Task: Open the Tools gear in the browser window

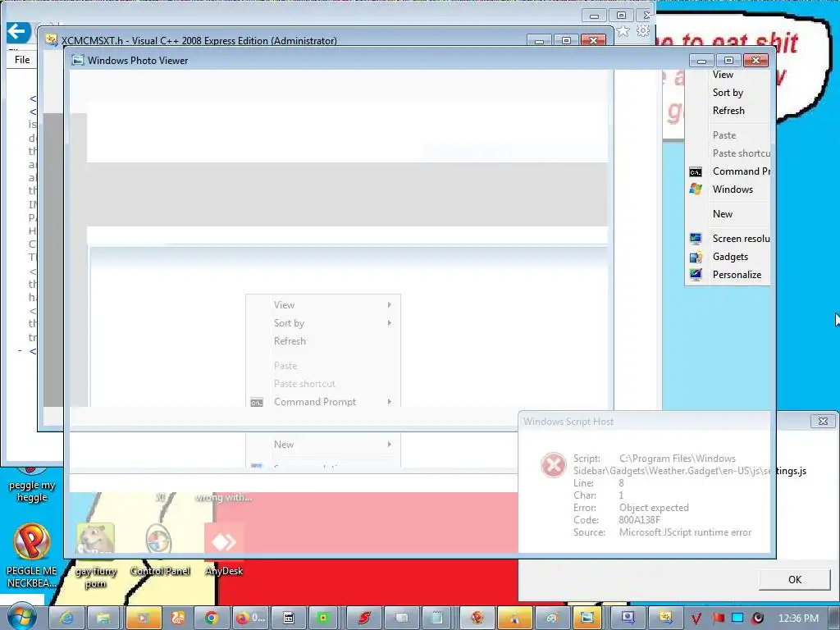Action: point(643,31)
